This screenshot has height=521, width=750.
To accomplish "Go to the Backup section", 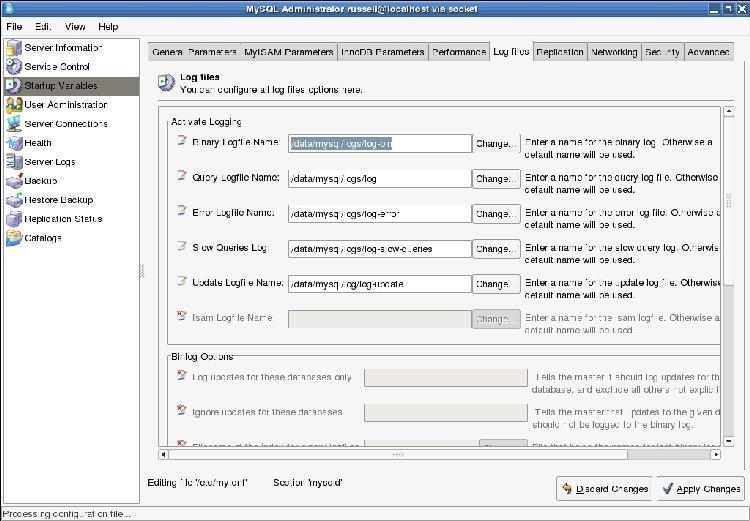I will pyautogui.click(x=14, y=180).
